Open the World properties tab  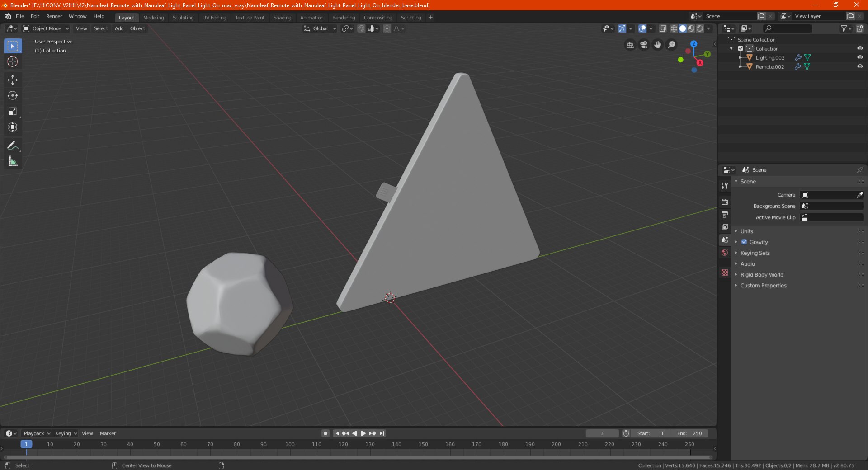[725, 253]
